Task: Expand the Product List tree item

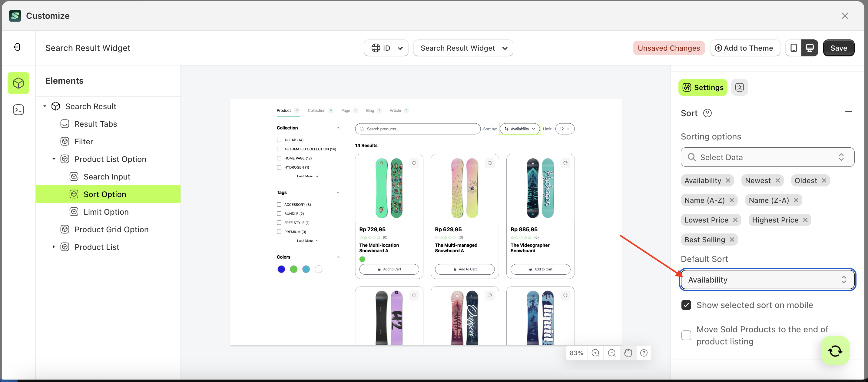Action: coord(54,247)
